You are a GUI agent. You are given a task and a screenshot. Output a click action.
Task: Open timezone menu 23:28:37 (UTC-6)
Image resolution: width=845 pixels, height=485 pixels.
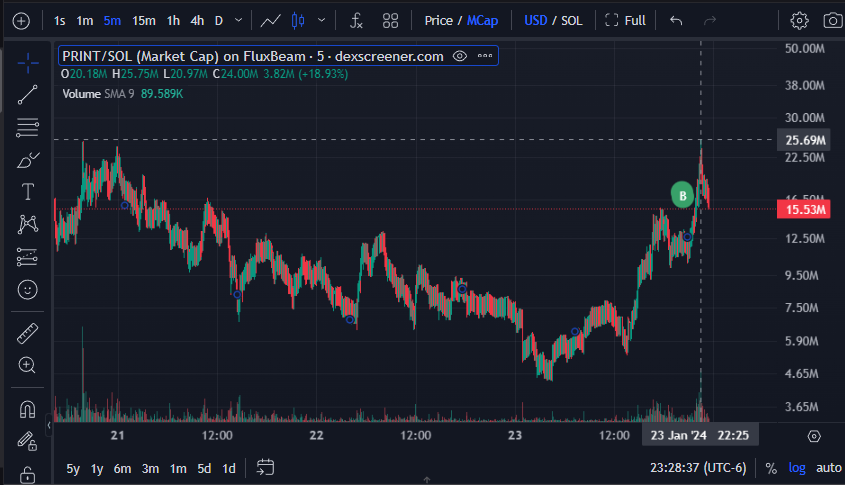point(698,468)
